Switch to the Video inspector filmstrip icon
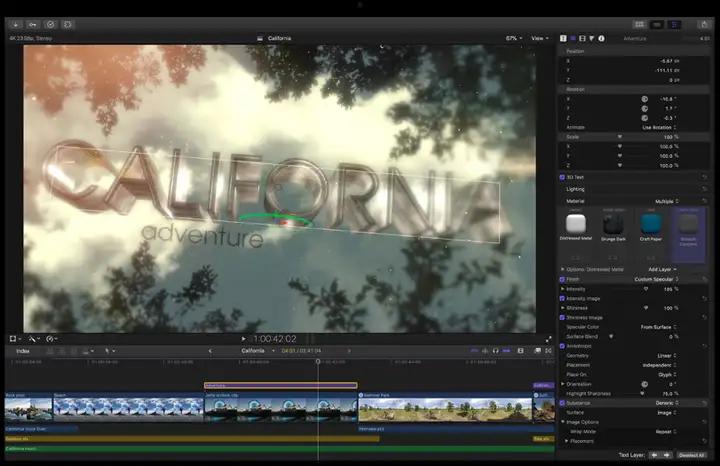720x466 pixels. click(582, 39)
